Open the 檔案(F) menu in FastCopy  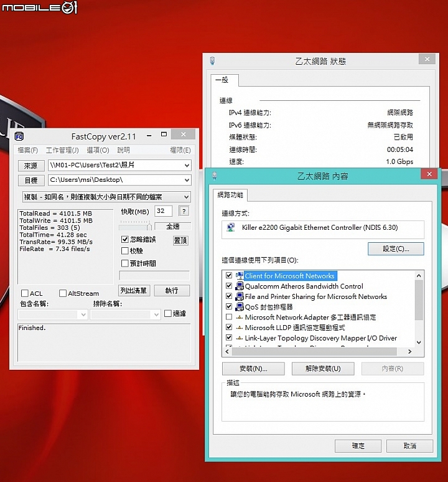(27, 150)
